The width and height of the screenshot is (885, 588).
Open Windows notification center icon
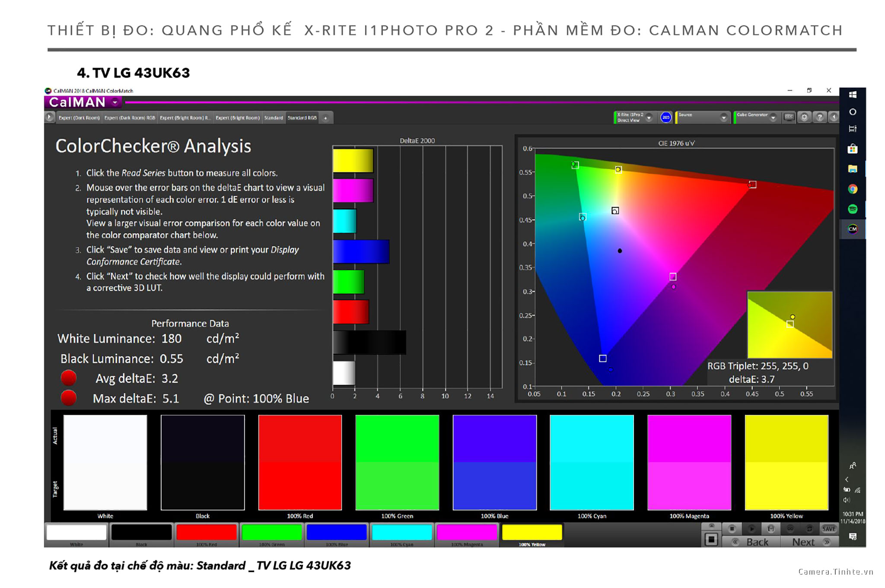(x=853, y=537)
